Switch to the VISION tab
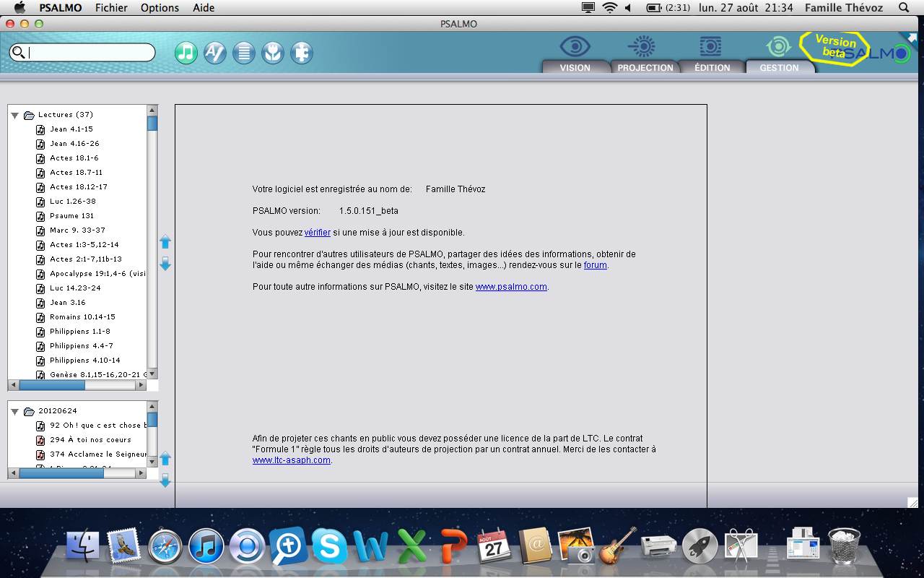The height and width of the screenshot is (578, 924). pos(575,67)
